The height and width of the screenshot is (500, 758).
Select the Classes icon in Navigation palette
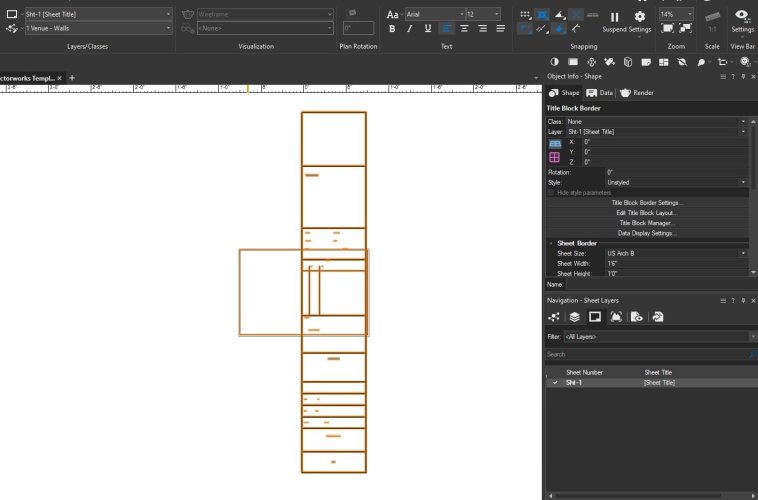coord(554,317)
